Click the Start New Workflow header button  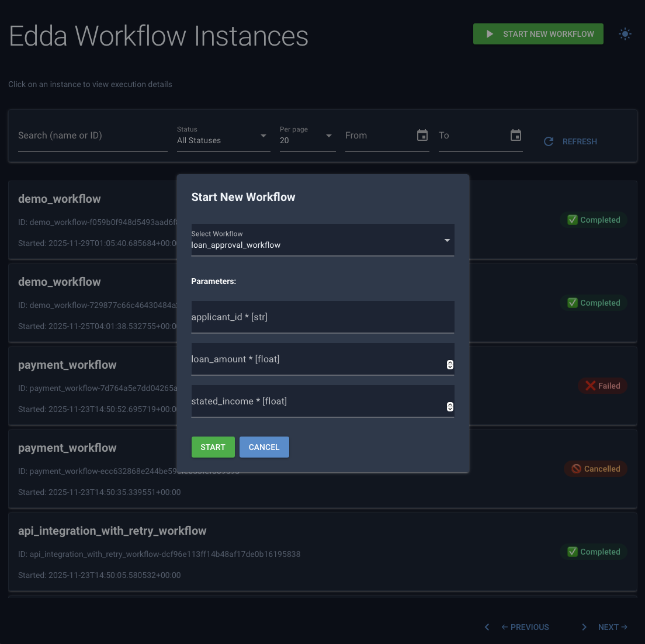(538, 34)
